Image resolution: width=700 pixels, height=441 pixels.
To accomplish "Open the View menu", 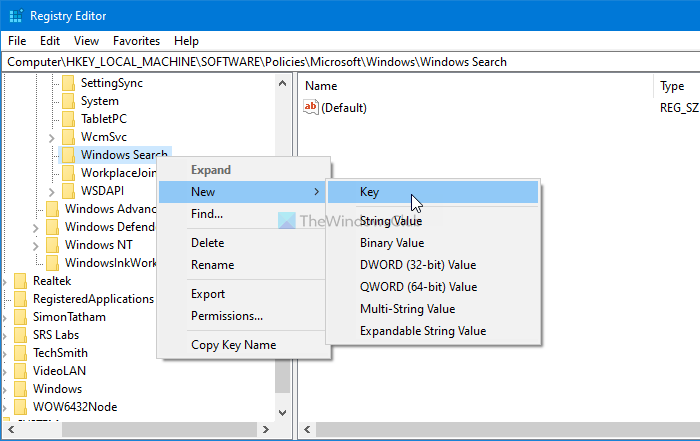I will 86,41.
